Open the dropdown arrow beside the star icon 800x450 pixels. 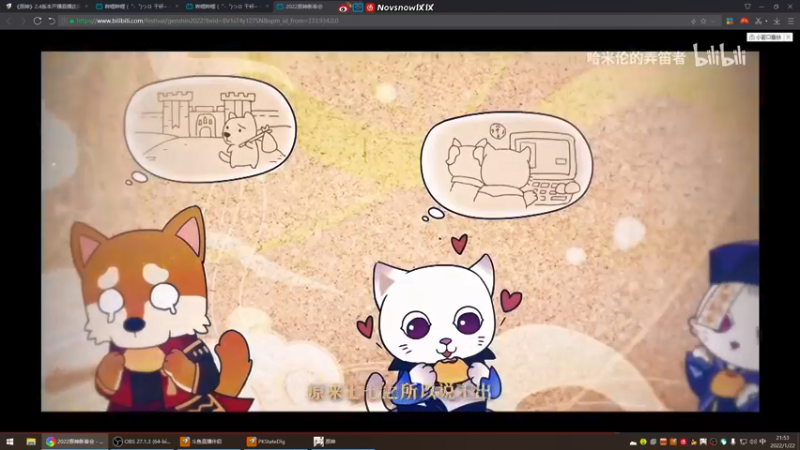coord(712,21)
